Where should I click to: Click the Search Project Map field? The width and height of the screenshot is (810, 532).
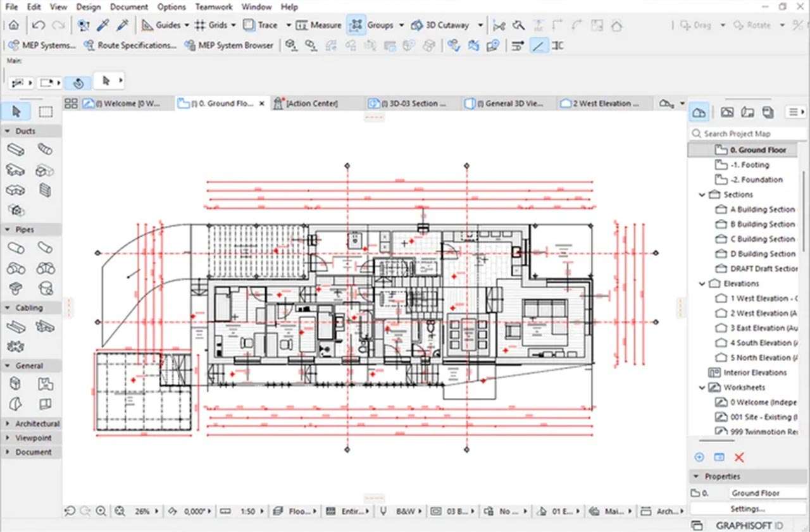[x=747, y=133]
